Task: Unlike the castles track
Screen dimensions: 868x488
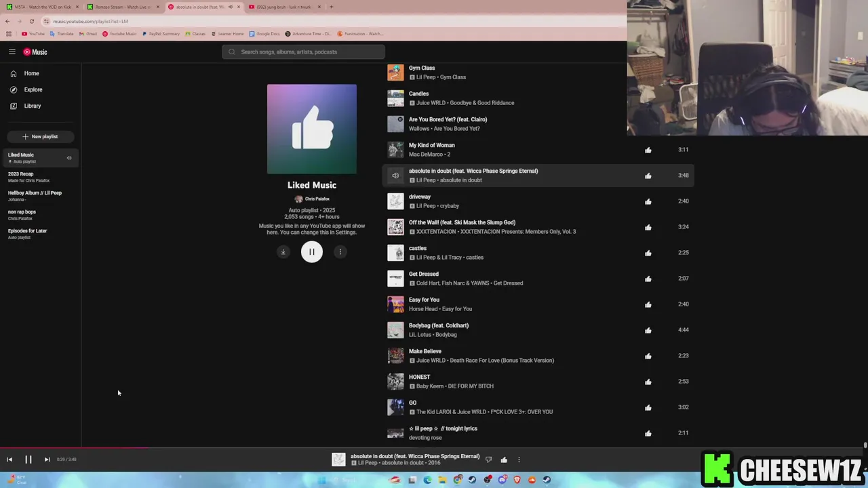Action: tap(648, 253)
